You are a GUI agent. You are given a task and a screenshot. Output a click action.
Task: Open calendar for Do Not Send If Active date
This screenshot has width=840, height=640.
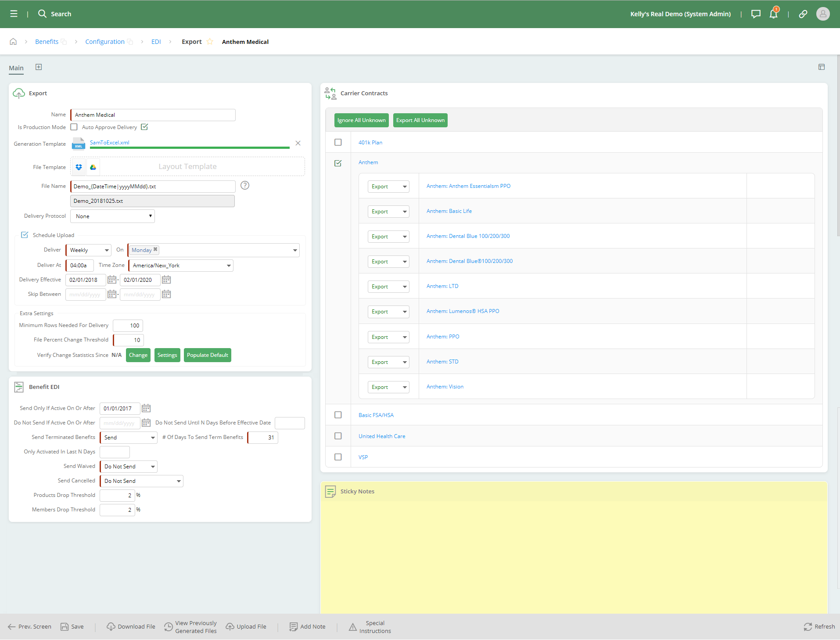pyautogui.click(x=146, y=423)
